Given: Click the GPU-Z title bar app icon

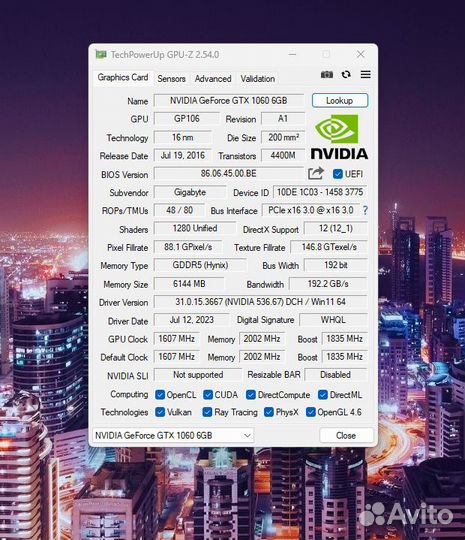Looking at the screenshot, I should [101, 54].
